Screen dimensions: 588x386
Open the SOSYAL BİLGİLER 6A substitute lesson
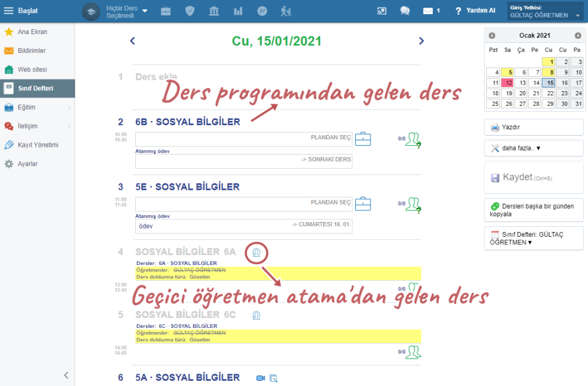186,252
